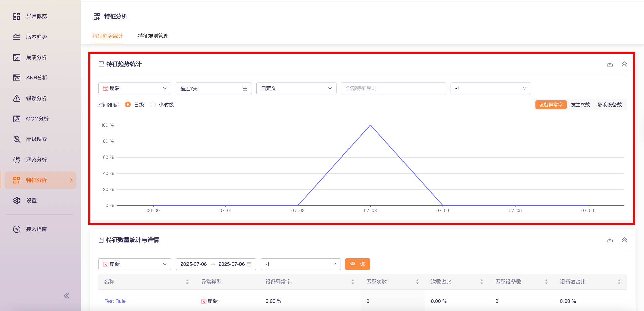Sort table by 设备数占比 column
This screenshot has width=644, height=311.
pyautogui.click(x=619, y=282)
